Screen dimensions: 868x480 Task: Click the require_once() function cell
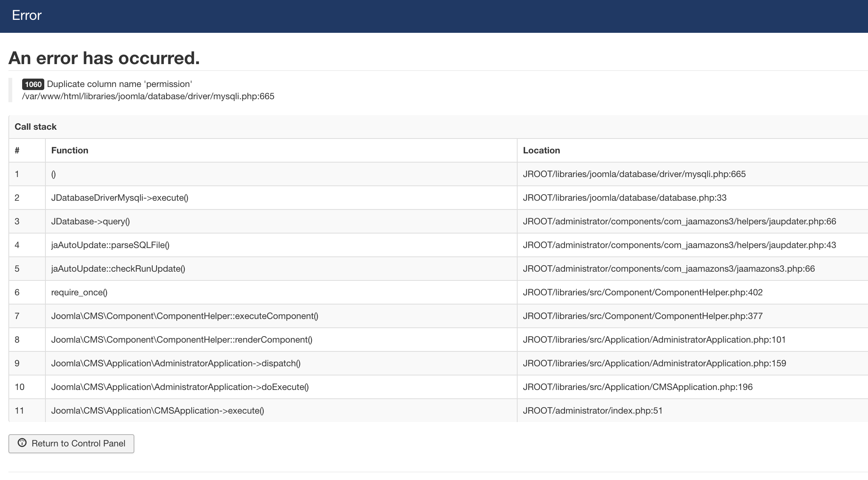79,293
